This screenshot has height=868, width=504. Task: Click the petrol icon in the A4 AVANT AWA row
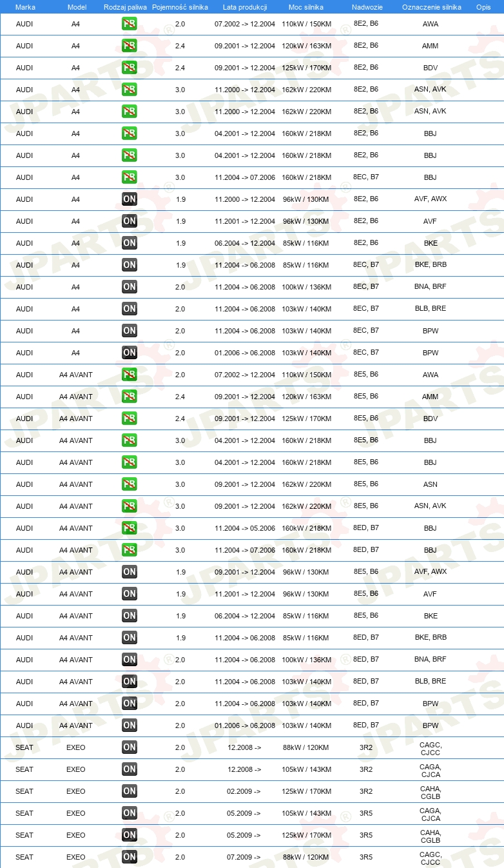click(x=129, y=375)
